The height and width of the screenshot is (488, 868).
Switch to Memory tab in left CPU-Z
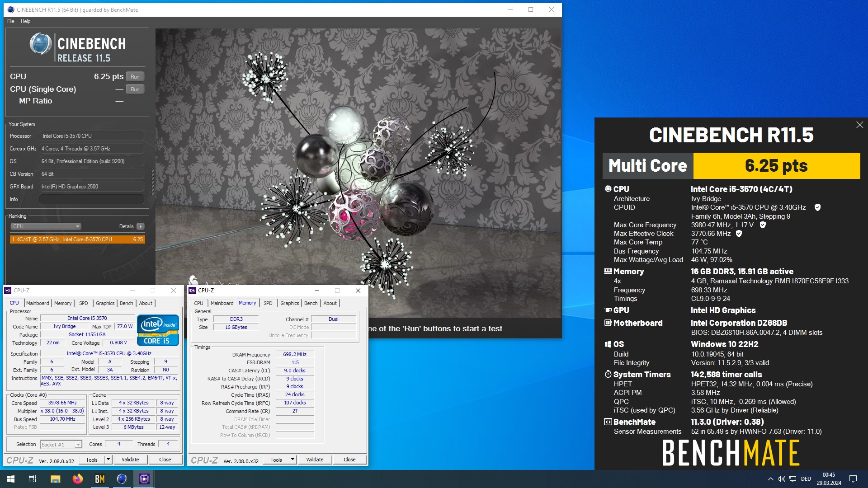click(63, 303)
